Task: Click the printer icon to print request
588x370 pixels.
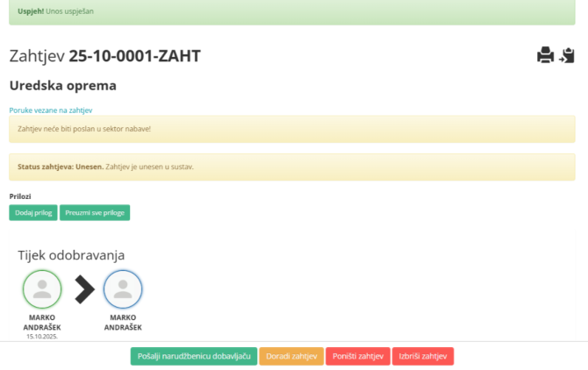Action: 545,56
